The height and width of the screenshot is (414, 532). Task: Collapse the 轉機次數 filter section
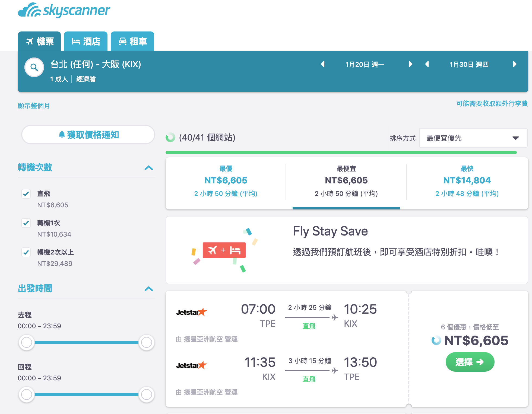point(149,168)
